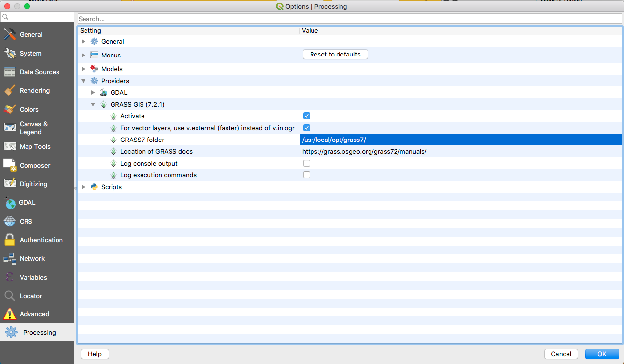This screenshot has height=364, width=624.
Task: Select the 'GRASS7 folder' setting label
Action: pyautogui.click(x=142, y=140)
